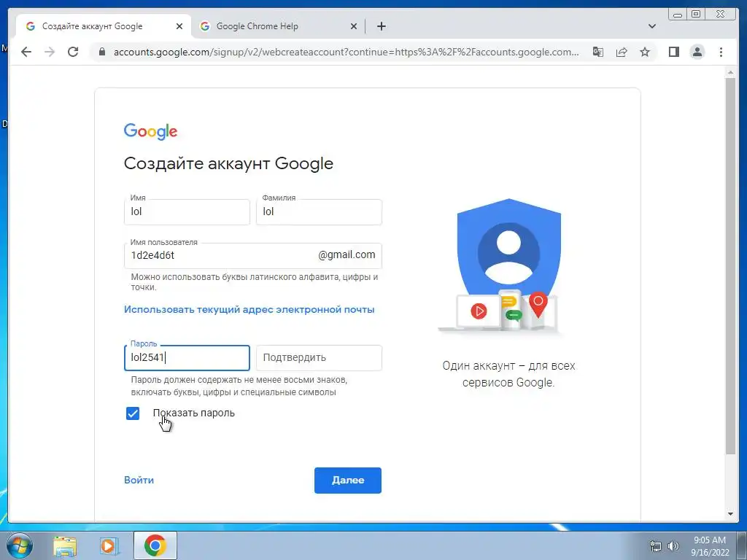This screenshot has width=747, height=560.
Task: Click the volume speaker tray icon
Action: pyautogui.click(x=673, y=545)
